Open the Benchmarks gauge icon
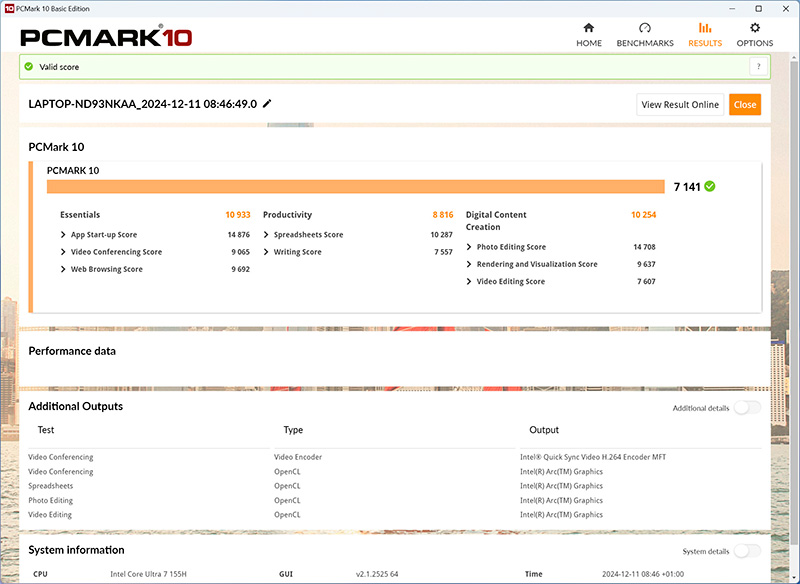This screenshot has height=584, width=800. click(x=645, y=28)
